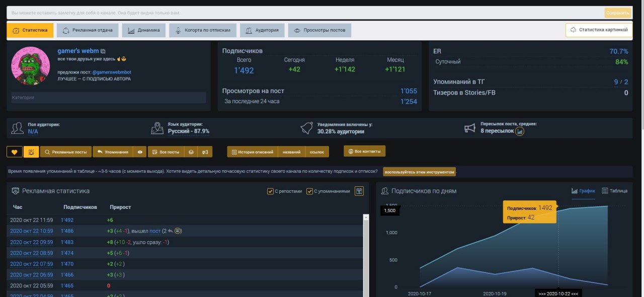Open the @gamerswebmbot link
This screenshot has height=297, width=644.
[x=112, y=72]
